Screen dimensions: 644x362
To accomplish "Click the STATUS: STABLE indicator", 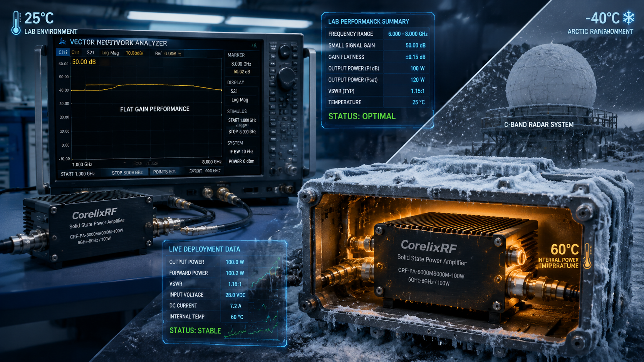I will click(195, 330).
